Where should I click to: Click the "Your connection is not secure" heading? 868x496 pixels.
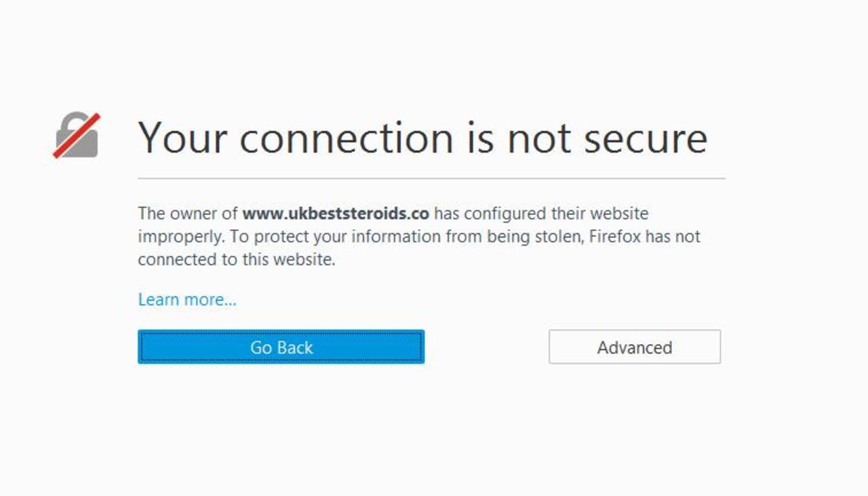point(422,138)
